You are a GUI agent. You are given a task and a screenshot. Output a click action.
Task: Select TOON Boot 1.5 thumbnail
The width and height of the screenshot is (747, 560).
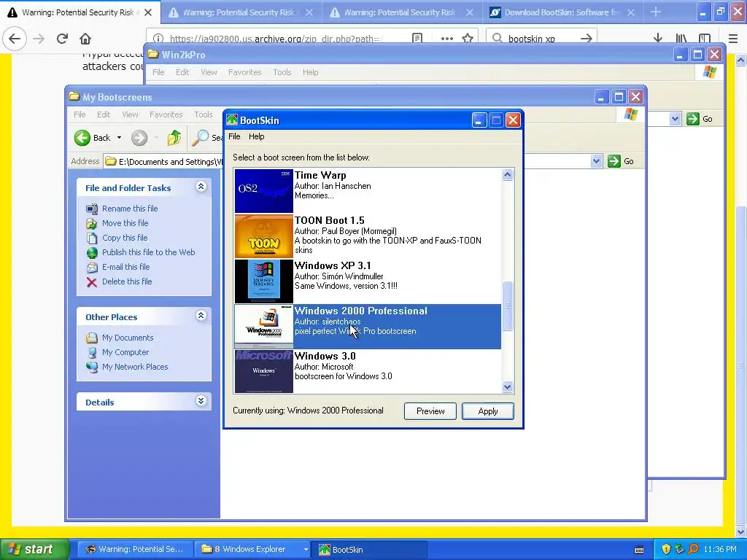tap(263, 236)
